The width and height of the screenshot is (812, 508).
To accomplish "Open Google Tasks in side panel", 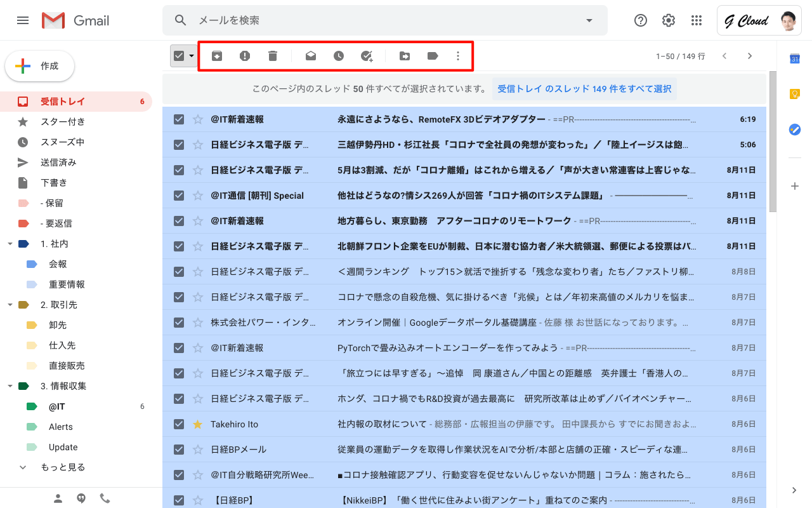I will [x=794, y=130].
